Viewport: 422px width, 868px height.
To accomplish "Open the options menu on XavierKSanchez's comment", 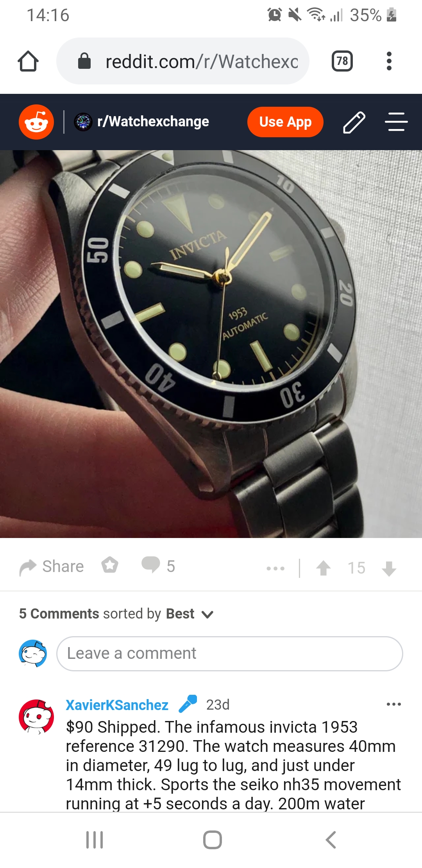I will (393, 704).
